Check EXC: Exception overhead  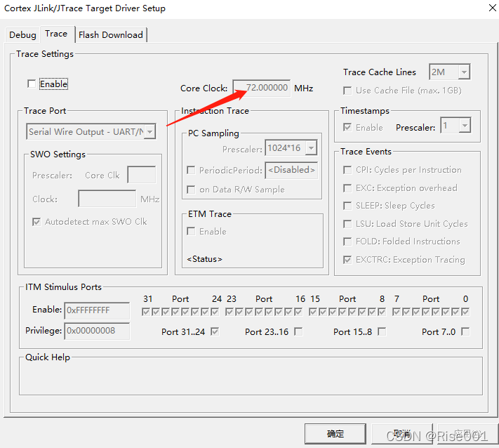[x=347, y=188]
